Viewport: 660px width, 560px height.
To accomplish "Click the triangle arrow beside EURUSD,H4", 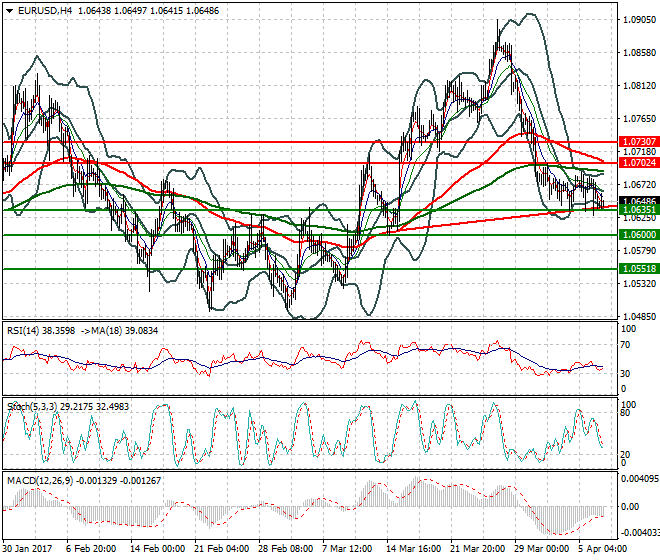I will pyautogui.click(x=9, y=11).
